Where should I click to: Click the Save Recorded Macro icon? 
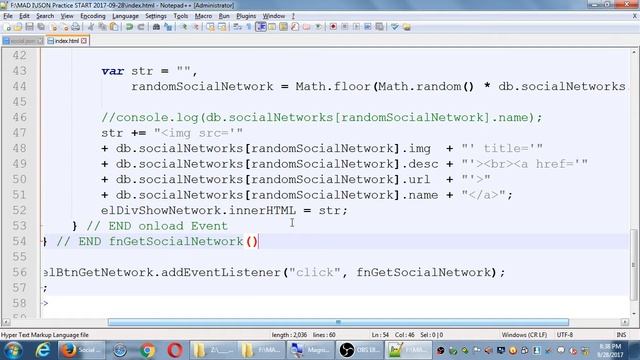[379, 27]
